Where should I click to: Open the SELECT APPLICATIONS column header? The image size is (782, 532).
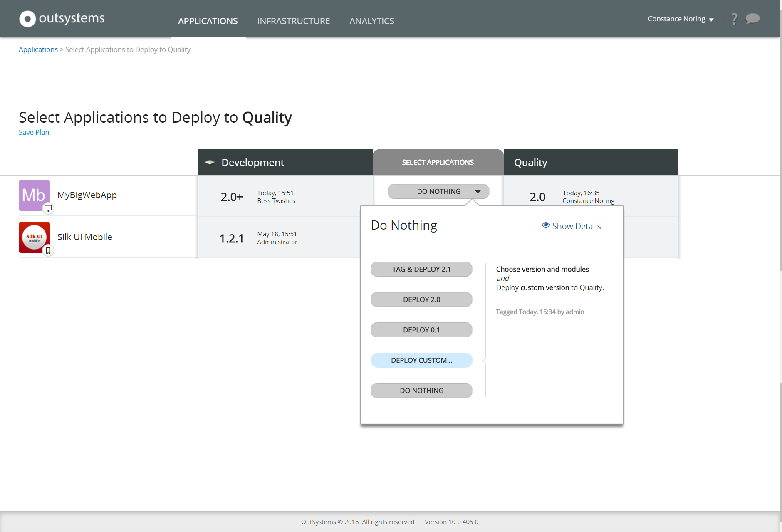coord(438,162)
